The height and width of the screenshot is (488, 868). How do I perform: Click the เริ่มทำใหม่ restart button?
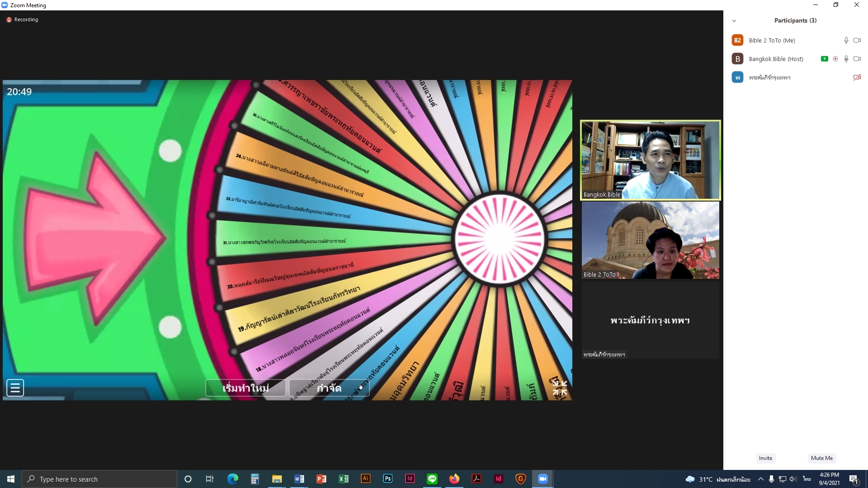pyautogui.click(x=245, y=388)
